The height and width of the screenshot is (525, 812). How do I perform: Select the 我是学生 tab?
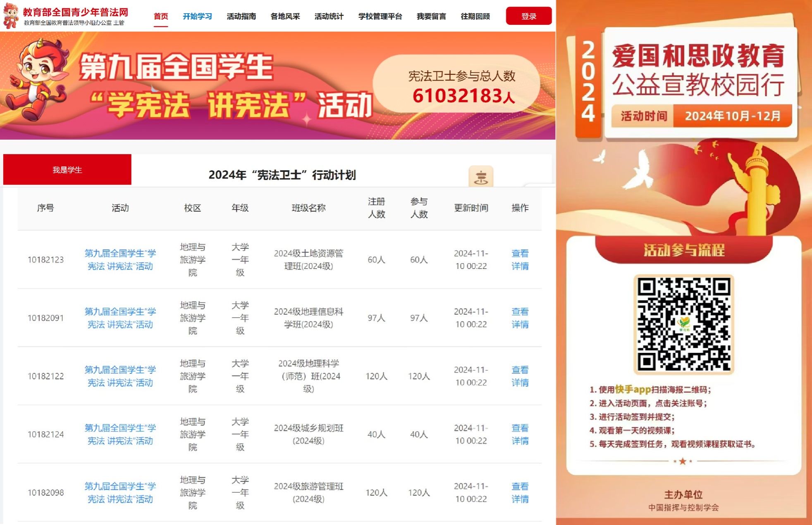[x=67, y=170]
